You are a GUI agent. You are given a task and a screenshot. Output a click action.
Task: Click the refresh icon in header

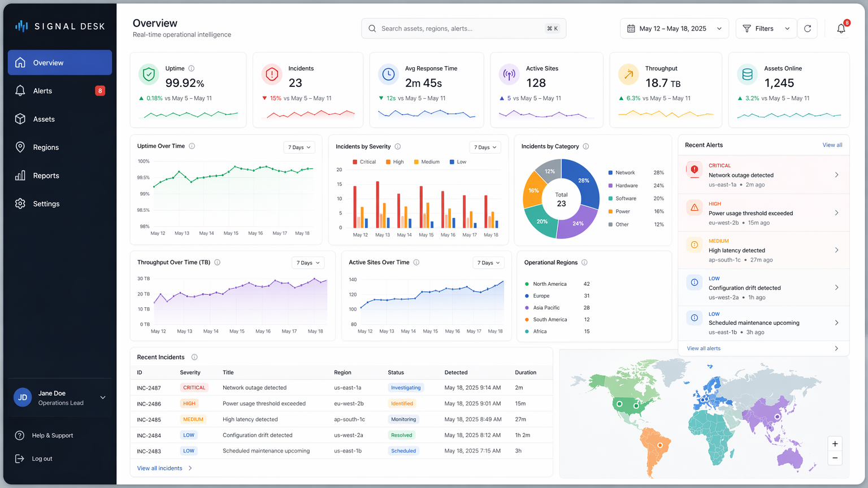coord(808,29)
